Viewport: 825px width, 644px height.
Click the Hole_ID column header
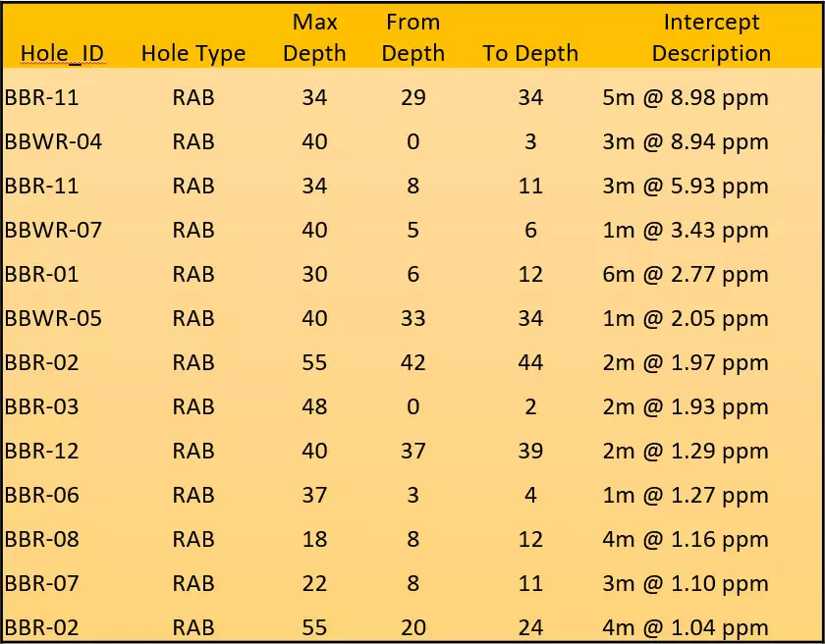(x=62, y=54)
